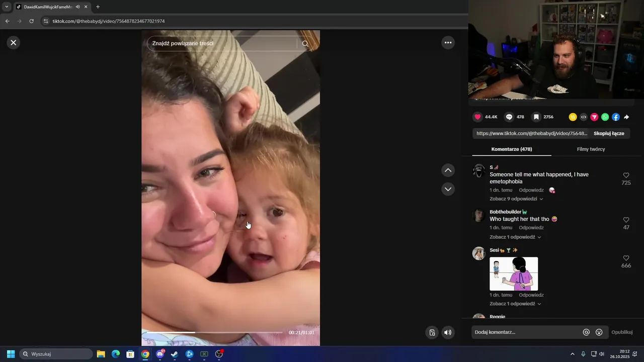This screenshot has height=362, width=644.
Task: Bookmark the video to favorites
Action: click(536, 117)
